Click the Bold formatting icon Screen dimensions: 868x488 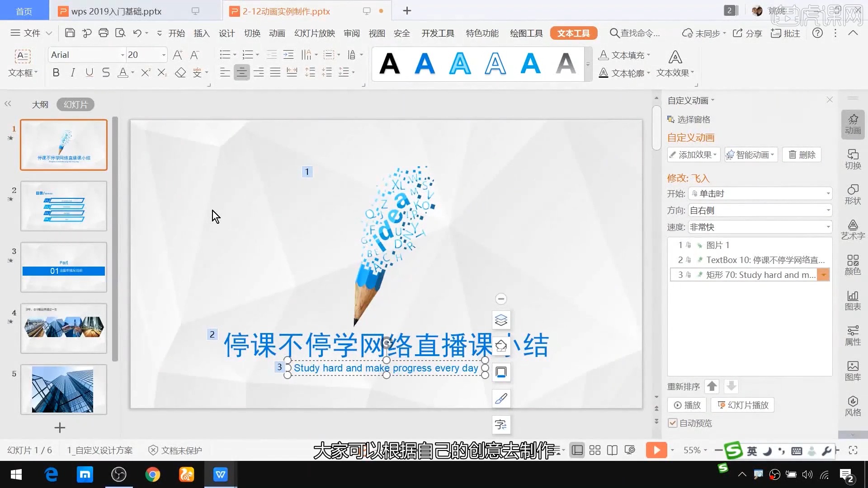pyautogui.click(x=56, y=72)
